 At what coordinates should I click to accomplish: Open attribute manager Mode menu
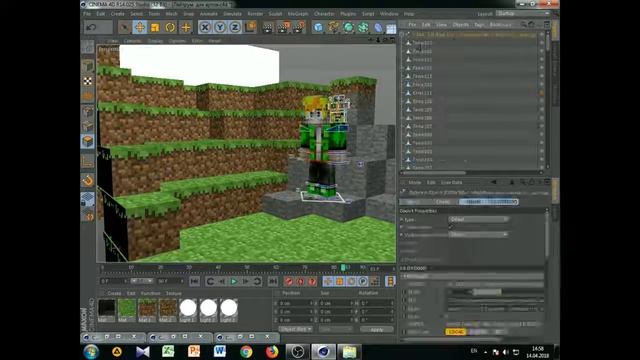point(415,182)
